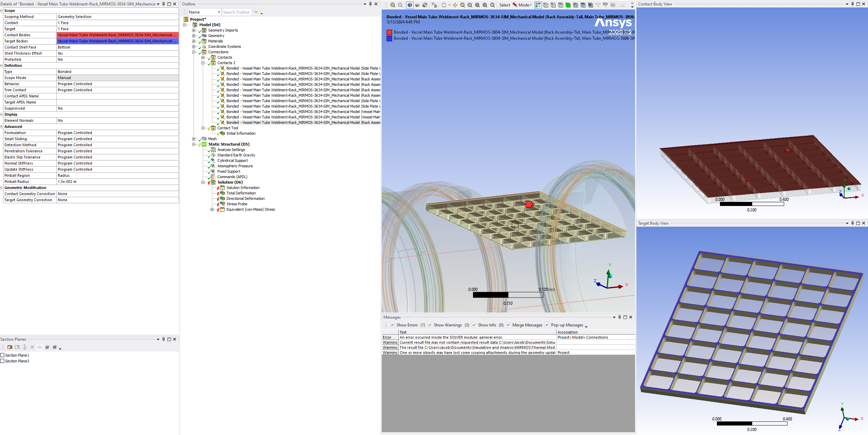This screenshot has height=435, width=868.
Task: Collapse the Advanced section in Details
Action: tap(1, 127)
